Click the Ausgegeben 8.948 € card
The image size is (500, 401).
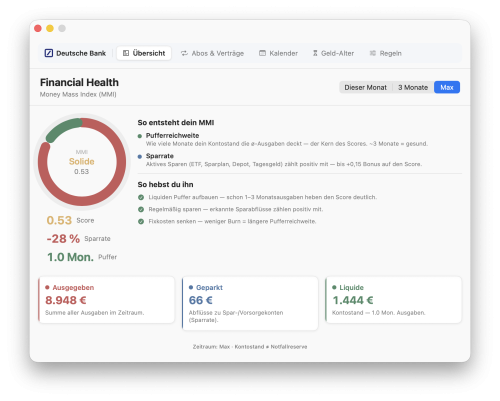106,299
